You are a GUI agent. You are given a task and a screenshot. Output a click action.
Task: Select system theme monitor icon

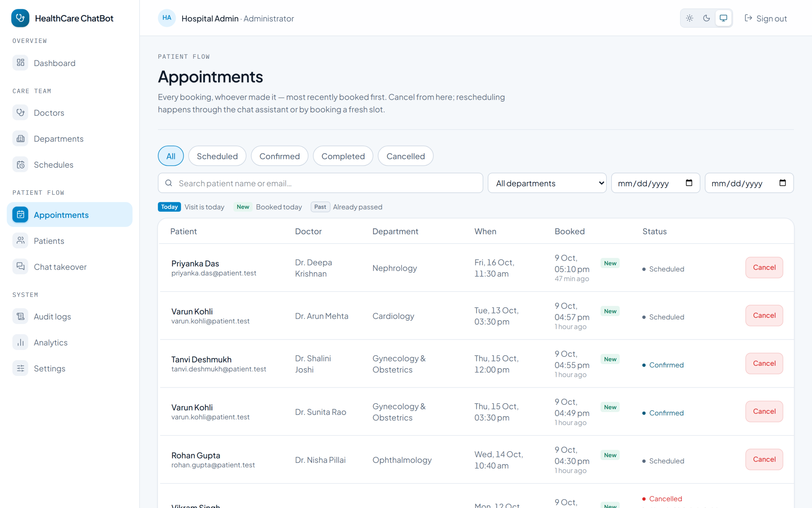click(x=724, y=18)
